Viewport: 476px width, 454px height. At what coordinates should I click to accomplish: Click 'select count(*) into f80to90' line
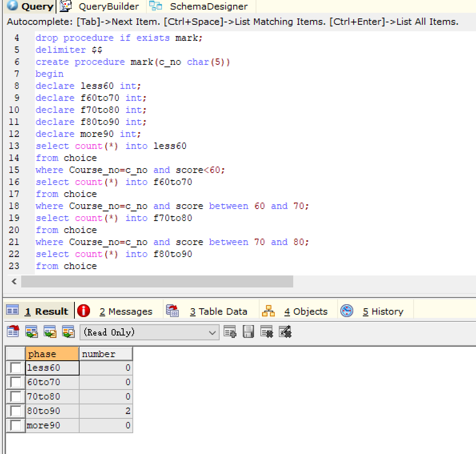pos(114,254)
